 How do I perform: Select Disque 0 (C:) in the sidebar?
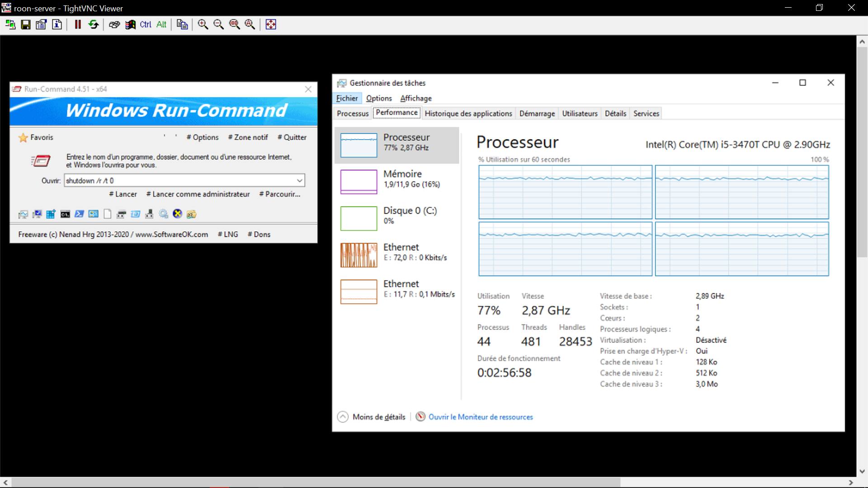pyautogui.click(x=397, y=218)
